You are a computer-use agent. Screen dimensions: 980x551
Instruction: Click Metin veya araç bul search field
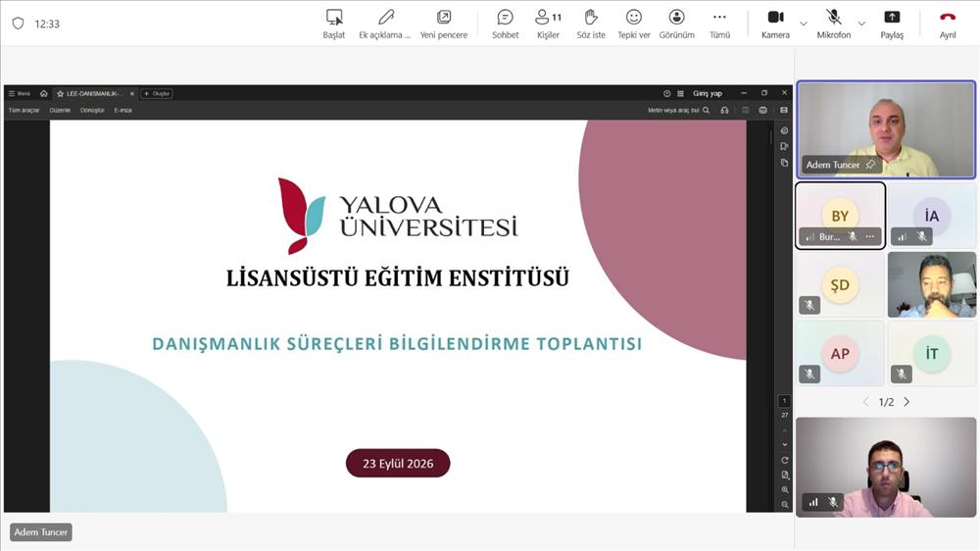[x=678, y=110]
